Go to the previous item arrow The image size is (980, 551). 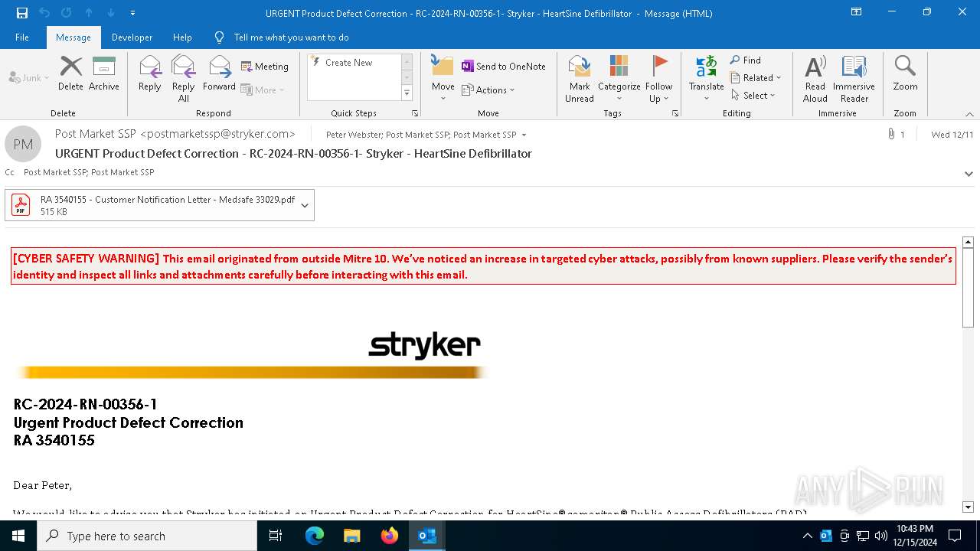point(89,13)
